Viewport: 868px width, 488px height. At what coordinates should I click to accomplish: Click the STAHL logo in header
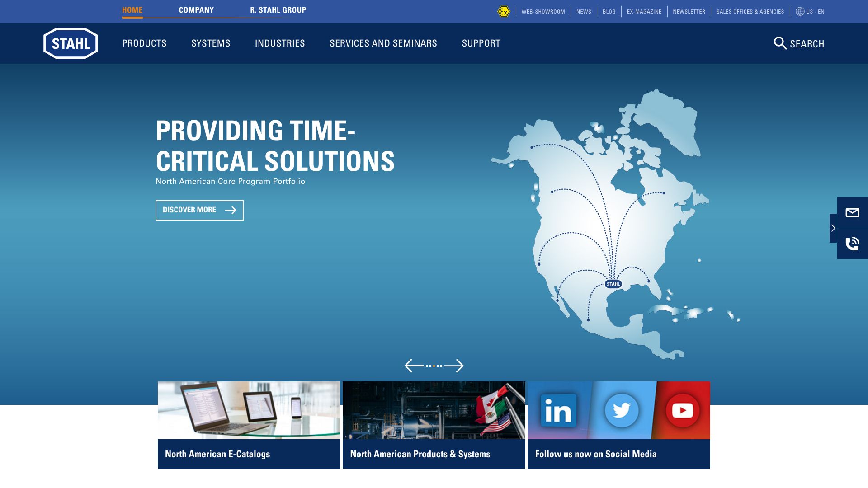71,43
